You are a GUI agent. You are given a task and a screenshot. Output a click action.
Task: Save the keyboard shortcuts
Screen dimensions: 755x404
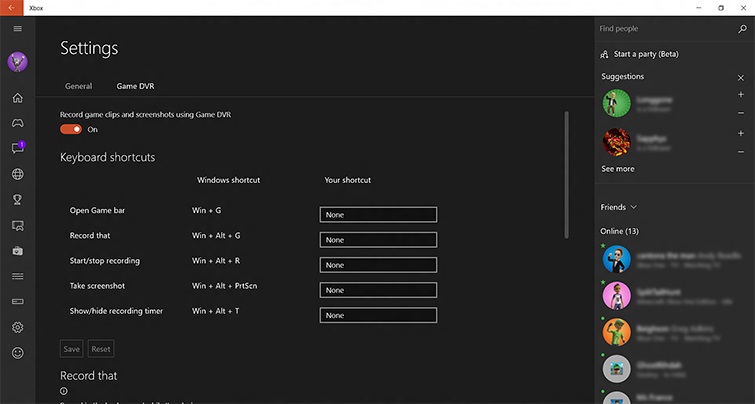tap(71, 349)
